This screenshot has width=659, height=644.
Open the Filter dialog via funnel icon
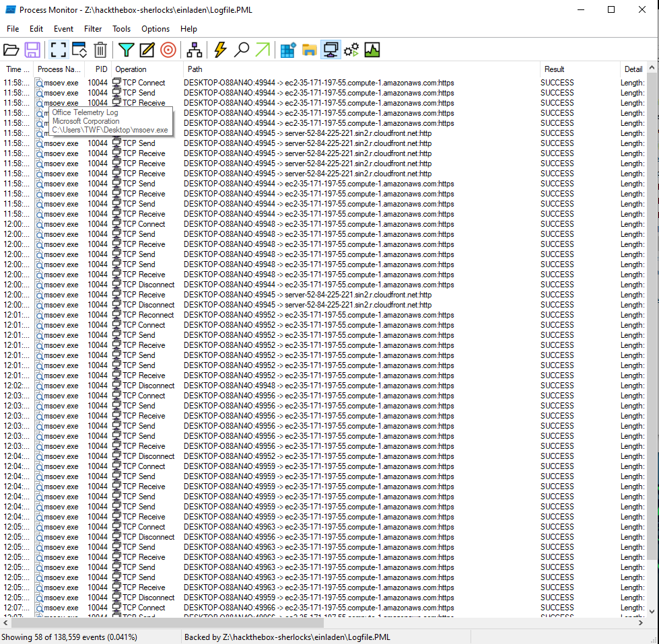pyautogui.click(x=126, y=50)
